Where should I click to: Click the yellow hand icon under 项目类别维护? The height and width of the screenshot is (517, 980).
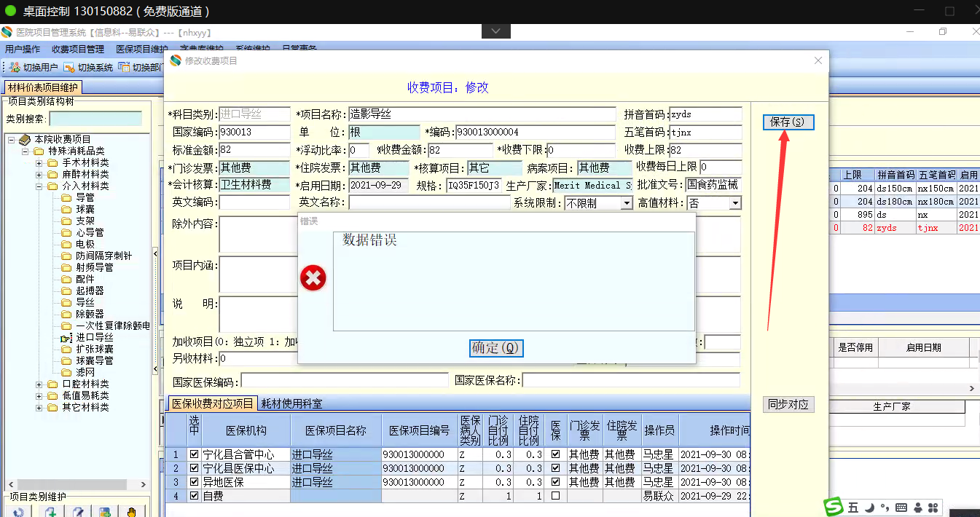pos(132,511)
